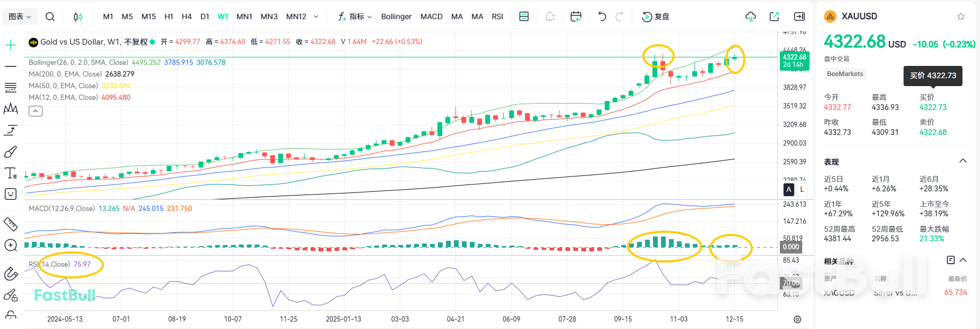This screenshot has width=980, height=329.
Task: Select the text annotation tool
Action: (x=11, y=173)
